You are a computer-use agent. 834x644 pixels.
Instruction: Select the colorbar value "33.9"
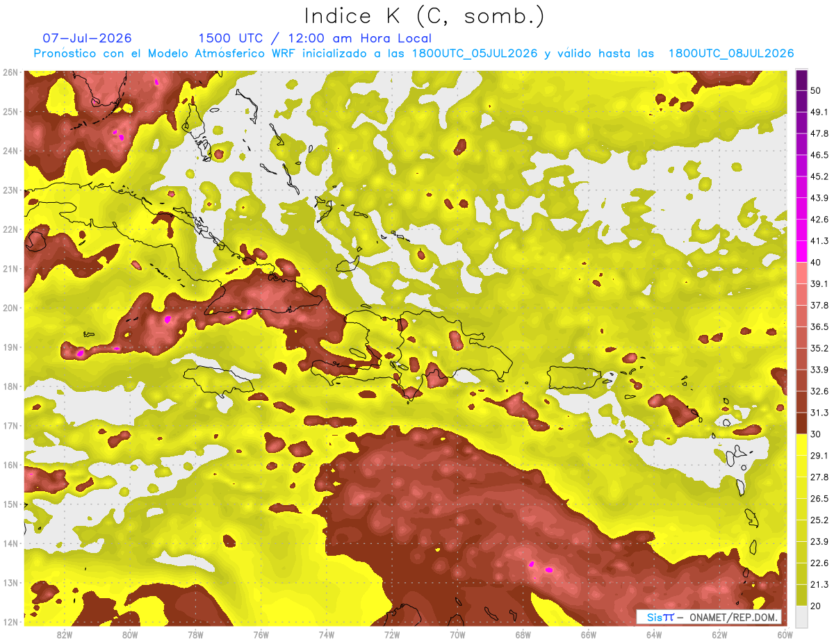click(819, 370)
